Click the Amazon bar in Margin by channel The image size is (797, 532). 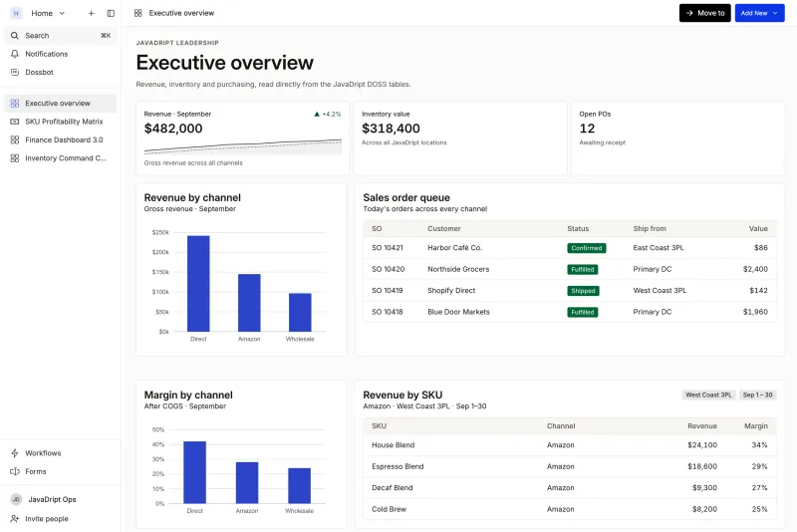coord(247,483)
